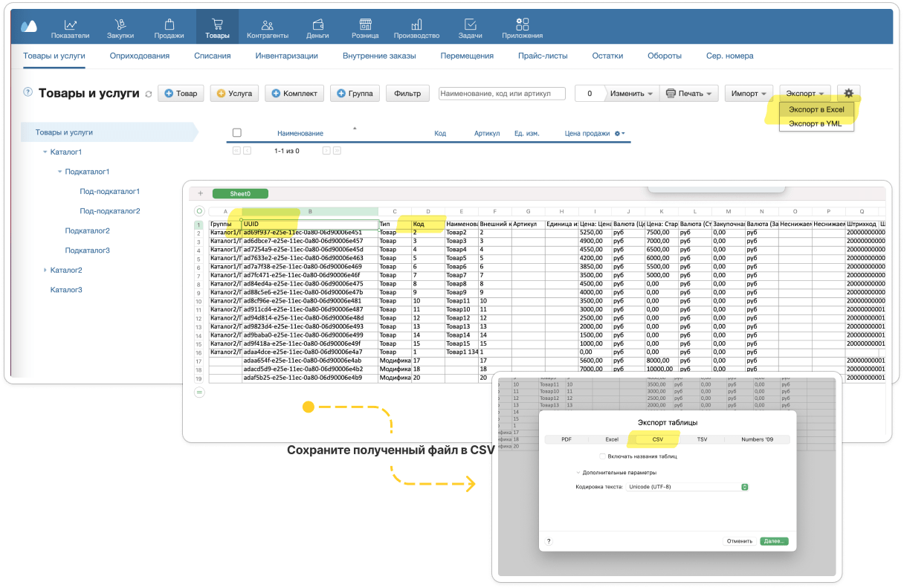This screenshot has width=904, height=588.
Task: Enable Включать названия таблиц checkbox
Action: pyautogui.click(x=602, y=456)
